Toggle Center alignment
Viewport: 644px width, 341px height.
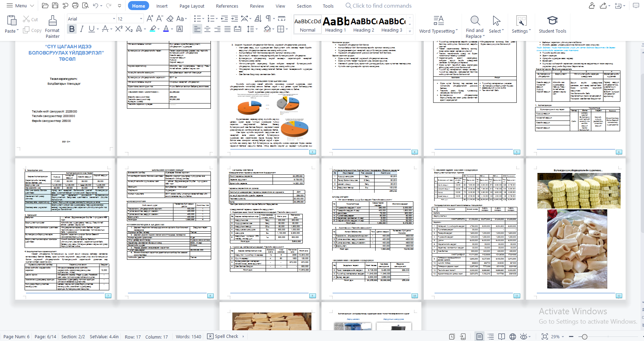(207, 29)
